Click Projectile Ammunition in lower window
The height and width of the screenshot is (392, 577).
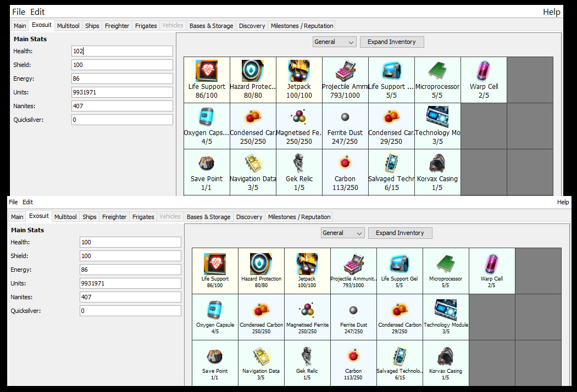[354, 271]
